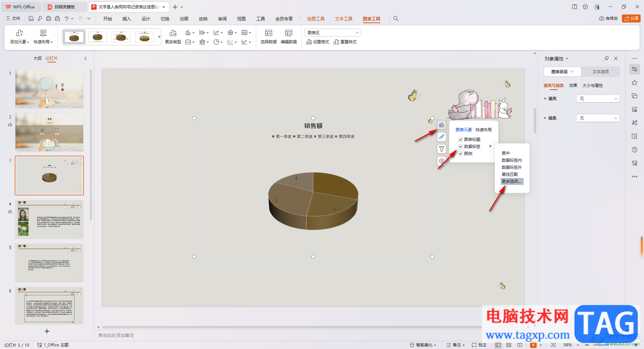This screenshot has width=644, height=349.
Task: Open the animation star icon in right sidebar
Action: point(635,83)
